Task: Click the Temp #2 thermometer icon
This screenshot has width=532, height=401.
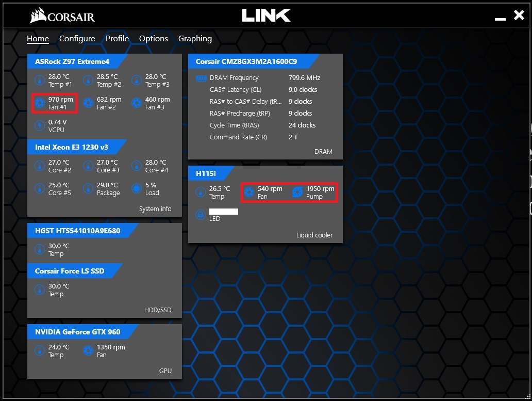Action: pos(88,80)
